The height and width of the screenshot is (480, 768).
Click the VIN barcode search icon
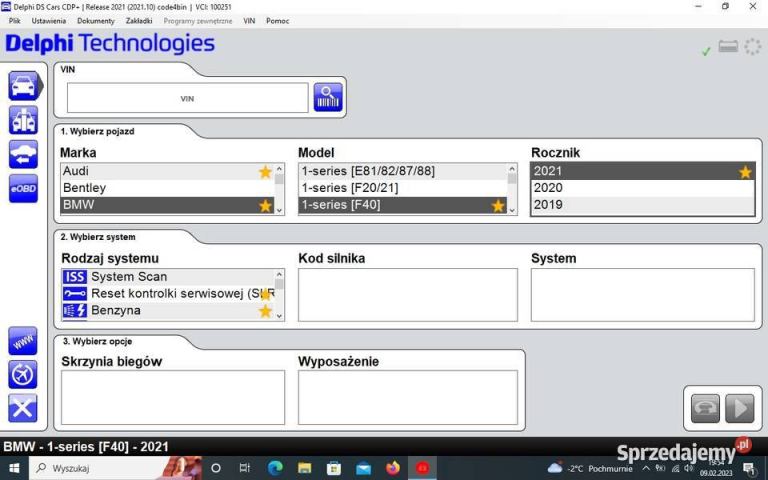(328, 97)
